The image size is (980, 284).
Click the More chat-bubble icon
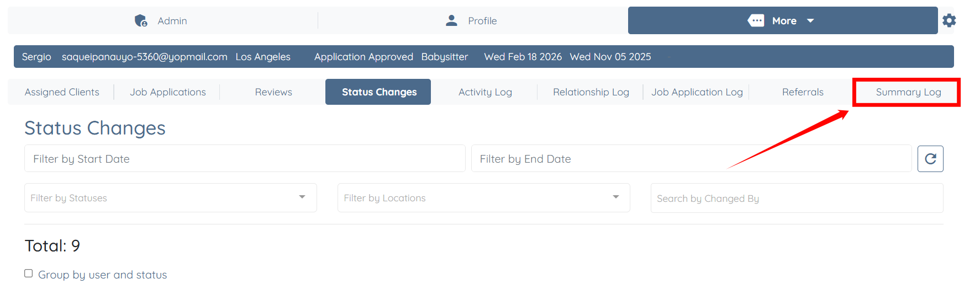756,20
